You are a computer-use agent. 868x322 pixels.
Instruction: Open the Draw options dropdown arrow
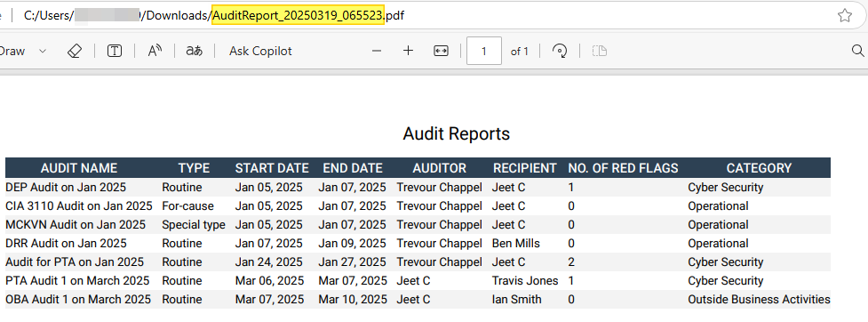click(43, 51)
